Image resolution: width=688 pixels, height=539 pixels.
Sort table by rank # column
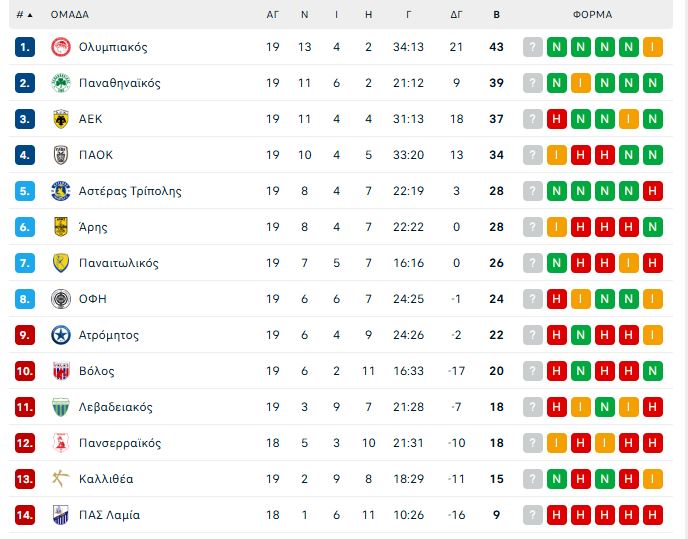click(x=24, y=15)
